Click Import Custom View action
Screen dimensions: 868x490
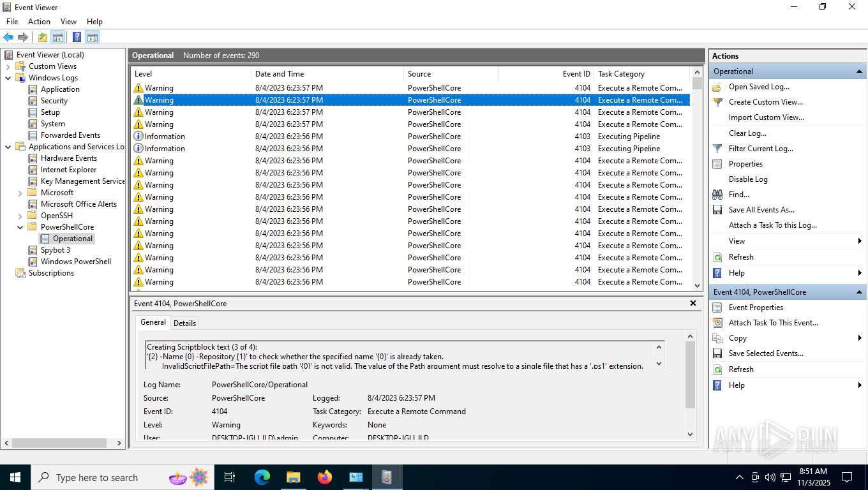click(766, 117)
